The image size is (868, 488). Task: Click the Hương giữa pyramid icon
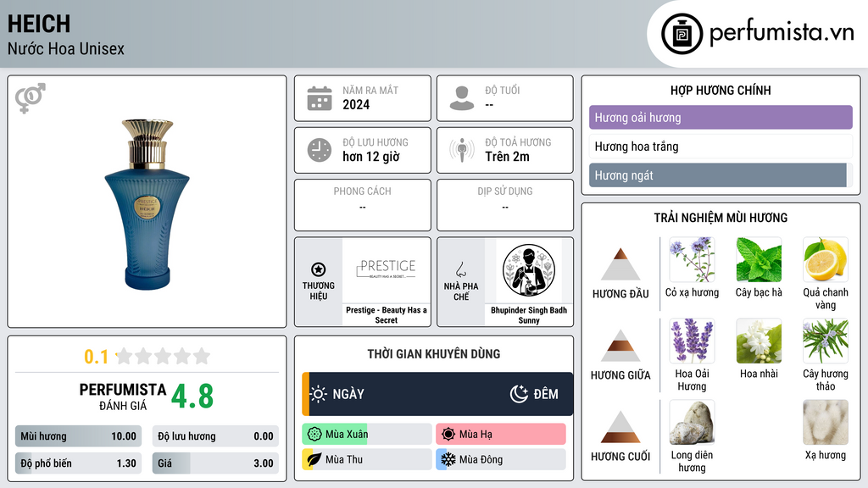pos(620,346)
